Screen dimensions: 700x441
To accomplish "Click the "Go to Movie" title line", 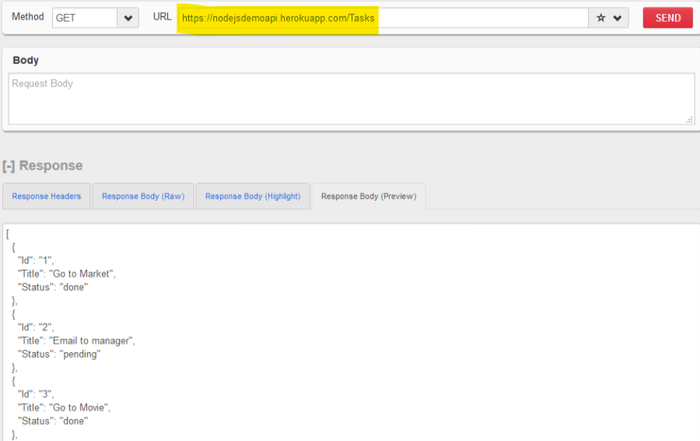I will (x=64, y=408).
